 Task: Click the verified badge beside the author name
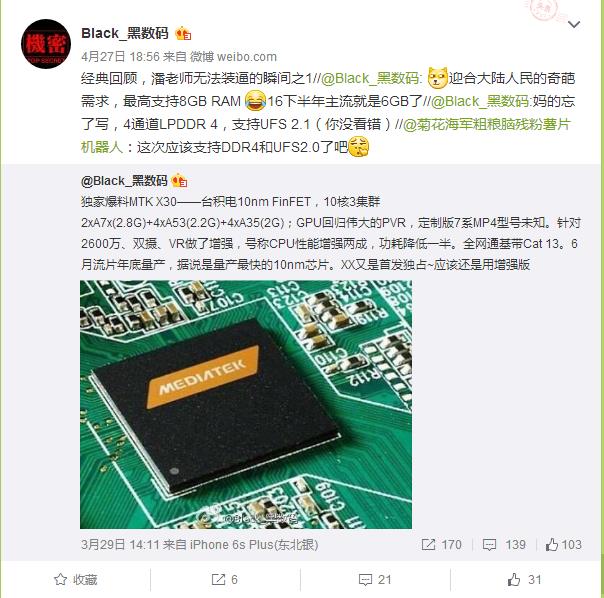click(183, 34)
